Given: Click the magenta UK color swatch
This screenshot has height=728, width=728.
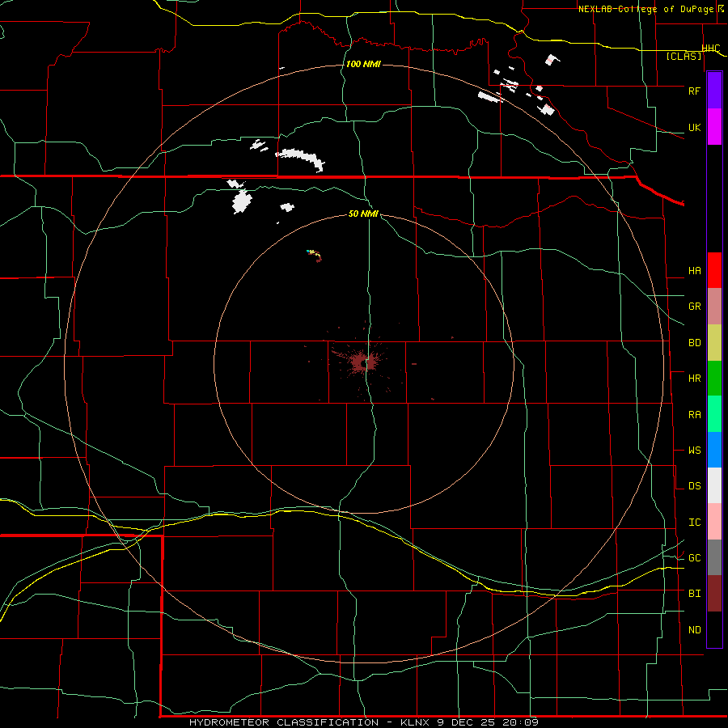Looking at the screenshot, I should (x=714, y=127).
